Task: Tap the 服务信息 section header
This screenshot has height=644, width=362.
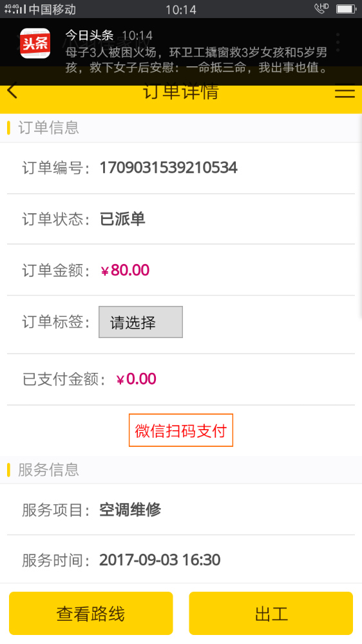Action: [181, 469]
